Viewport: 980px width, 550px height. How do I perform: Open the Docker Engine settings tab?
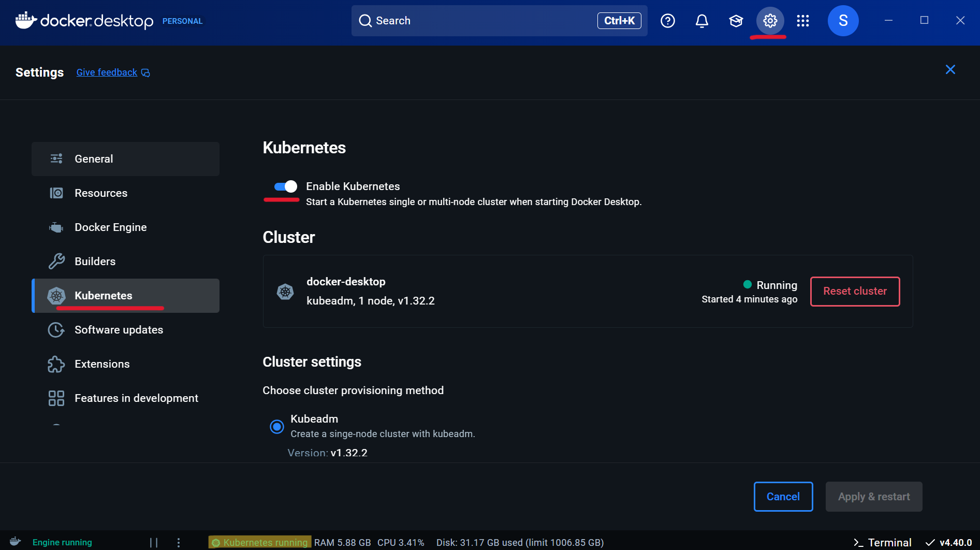tap(125, 227)
